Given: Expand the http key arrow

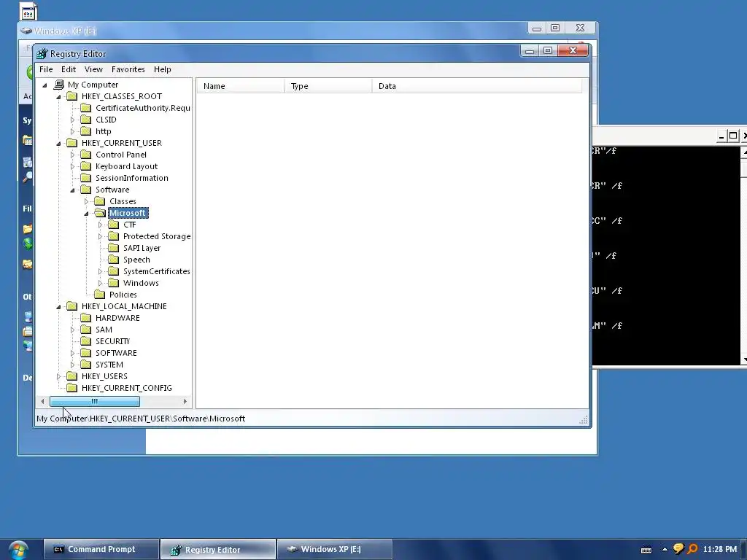Looking at the screenshot, I should (72, 131).
